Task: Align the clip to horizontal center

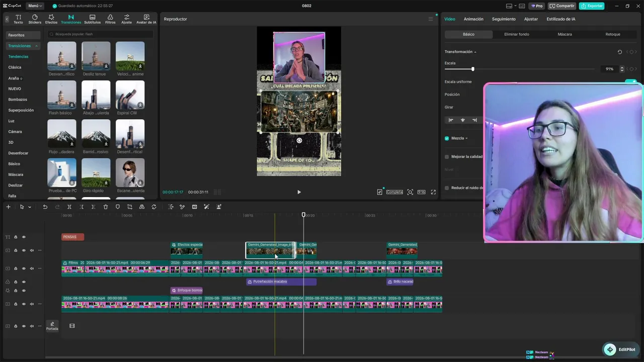Action: (463, 120)
